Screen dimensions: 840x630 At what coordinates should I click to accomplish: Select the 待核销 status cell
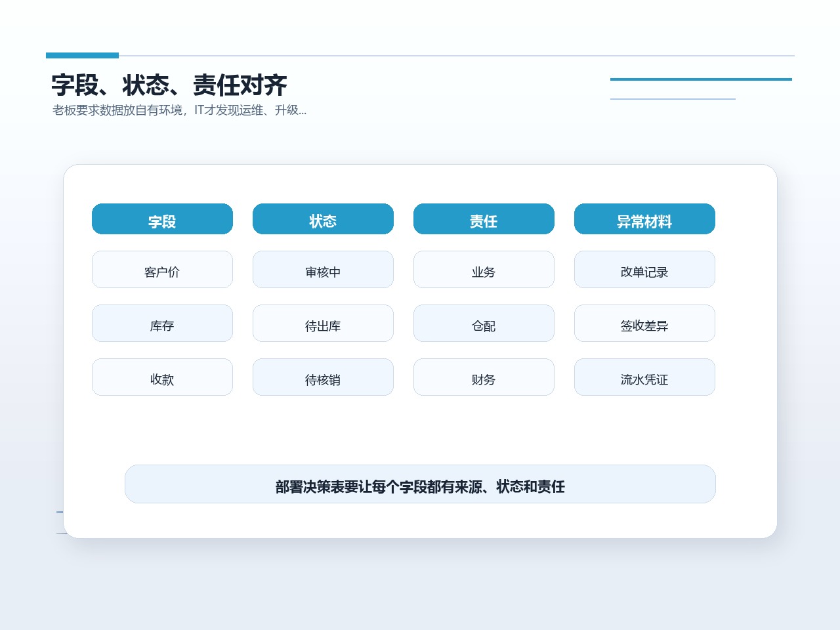323,377
